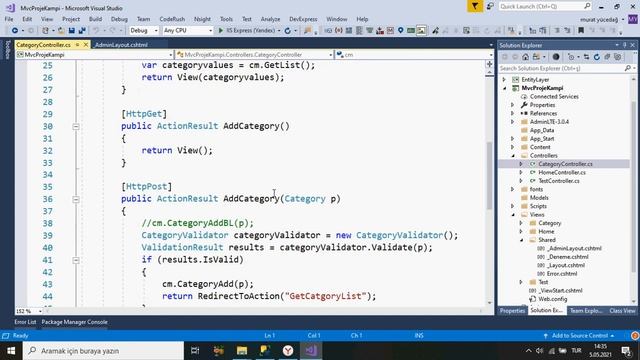Image resolution: width=640 pixels, height=360 pixels.
Task: Click Windows taskbar search box
Action: click(103, 351)
